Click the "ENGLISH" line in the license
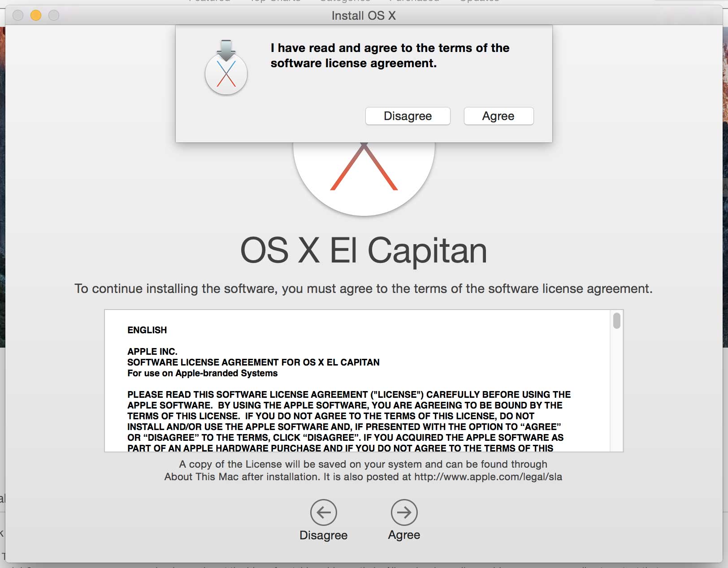The image size is (728, 568). [147, 330]
